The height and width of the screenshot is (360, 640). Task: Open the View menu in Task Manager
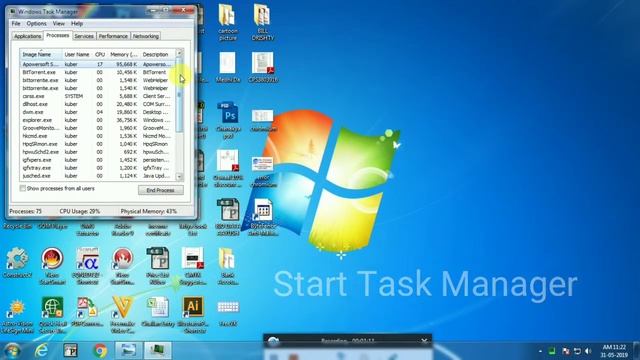(58, 24)
